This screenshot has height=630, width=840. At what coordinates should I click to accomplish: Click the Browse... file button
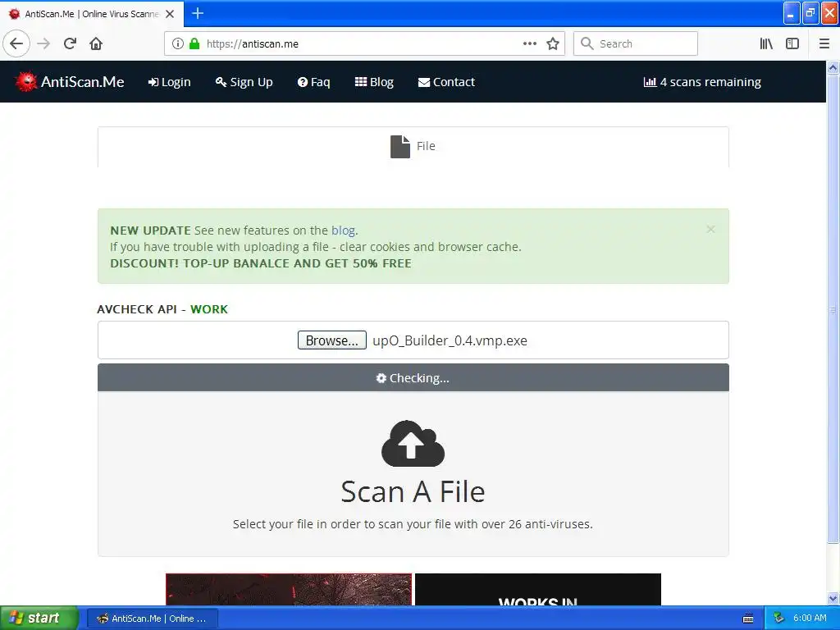[332, 340]
